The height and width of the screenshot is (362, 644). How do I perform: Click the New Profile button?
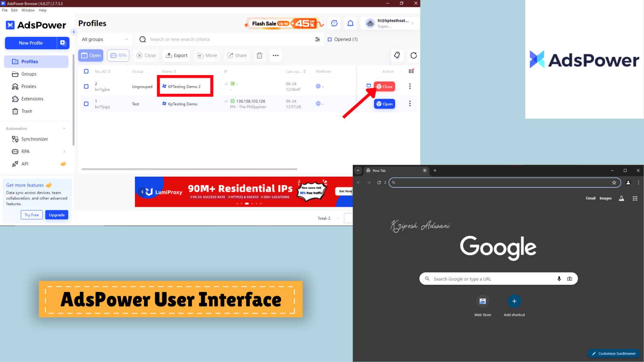click(x=31, y=43)
